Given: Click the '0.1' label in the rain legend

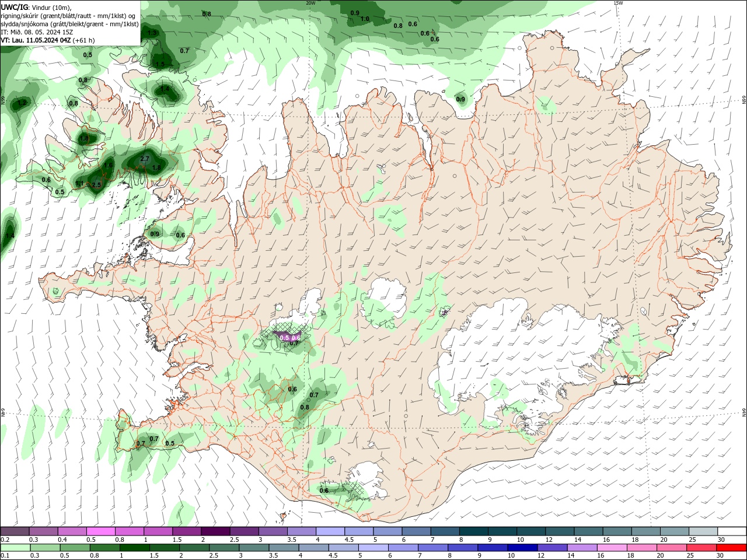Looking at the screenshot, I should coord(4,555).
